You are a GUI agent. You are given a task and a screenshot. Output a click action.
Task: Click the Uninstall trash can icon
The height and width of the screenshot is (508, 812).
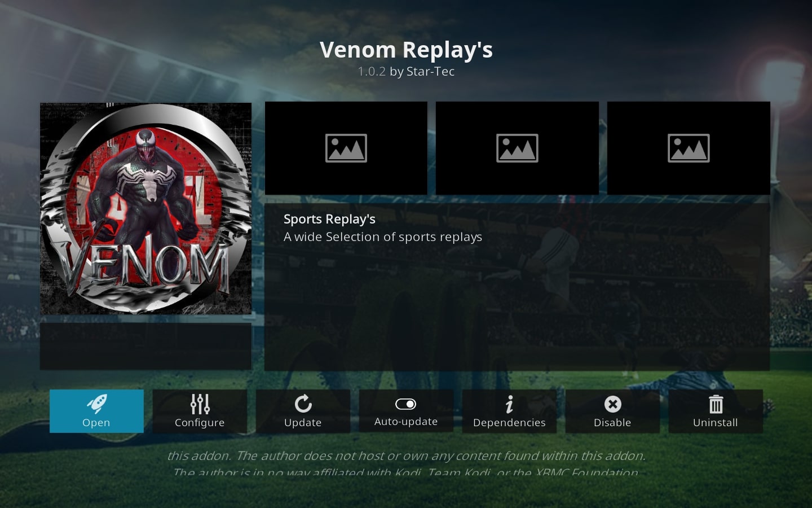point(716,404)
